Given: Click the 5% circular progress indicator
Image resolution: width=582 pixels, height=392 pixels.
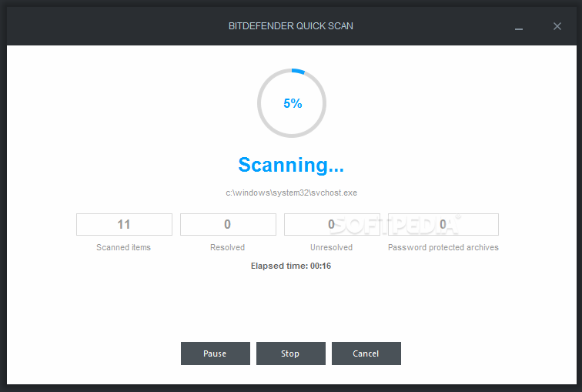Looking at the screenshot, I should point(292,103).
